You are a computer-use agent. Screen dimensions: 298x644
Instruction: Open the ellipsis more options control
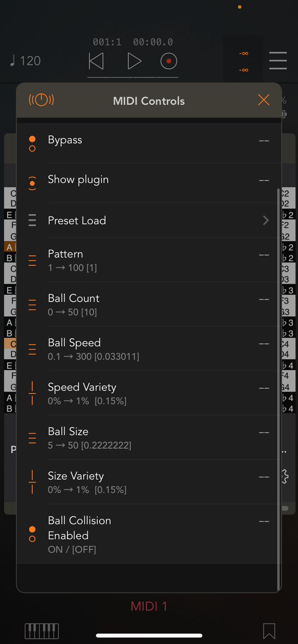[x=284, y=451]
